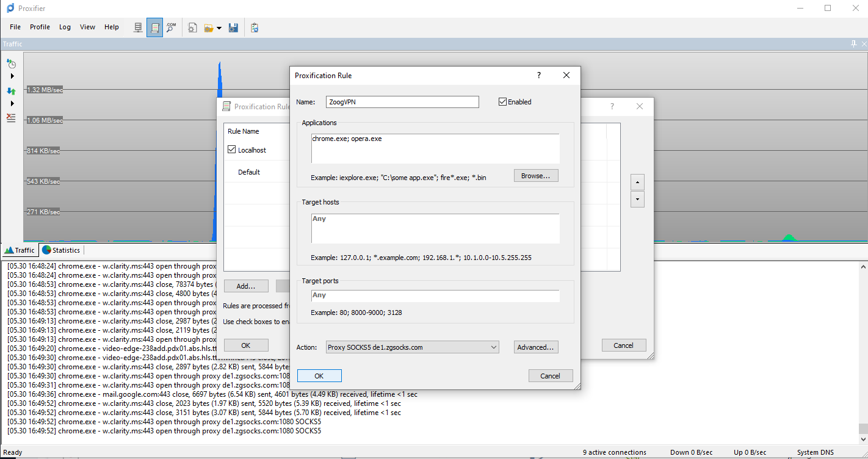Screen dimensions: 868x459
Task: Click OK in the Proxification Rules window
Action: tap(246, 345)
